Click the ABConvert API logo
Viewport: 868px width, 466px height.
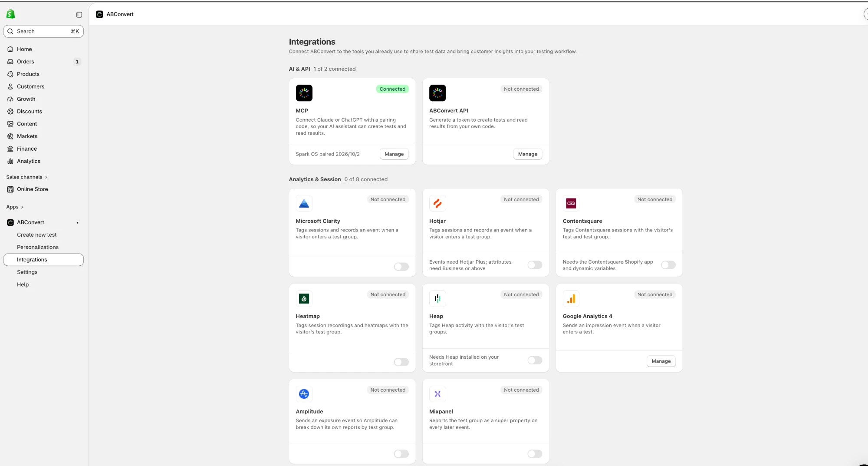tap(437, 93)
